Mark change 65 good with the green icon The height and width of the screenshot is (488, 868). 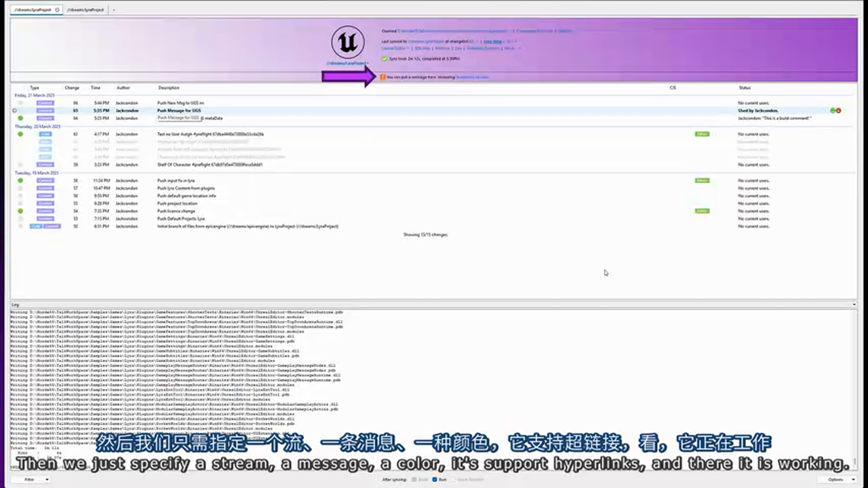click(833, 110)
